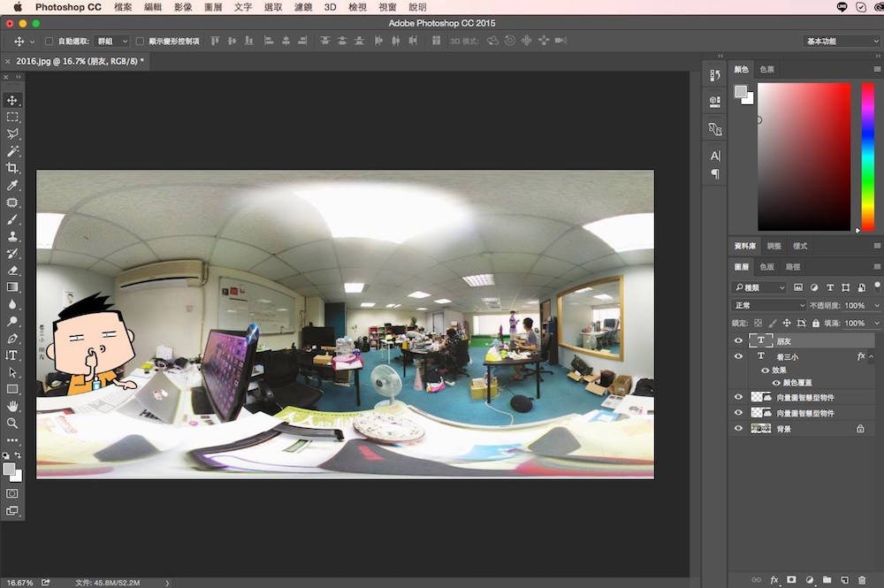Open the 濾鏡 menu
The height and width of the screenshot is (588, 884).
303,7
